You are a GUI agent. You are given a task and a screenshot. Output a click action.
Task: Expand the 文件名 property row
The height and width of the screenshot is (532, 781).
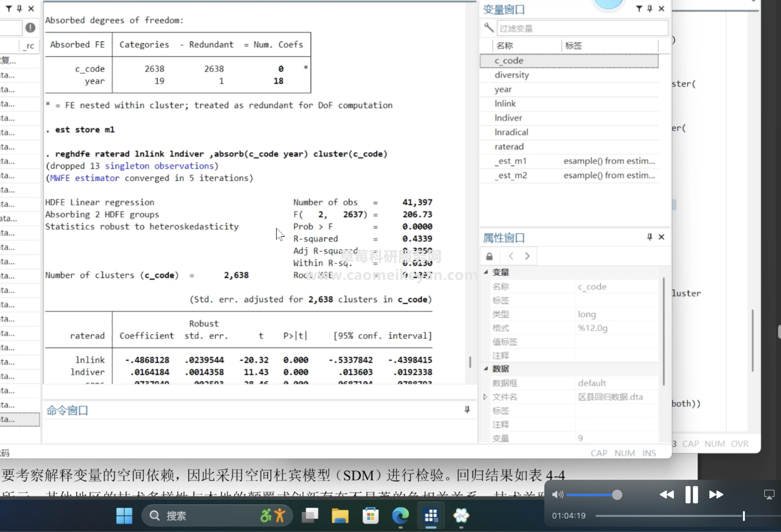click(485, 397)
